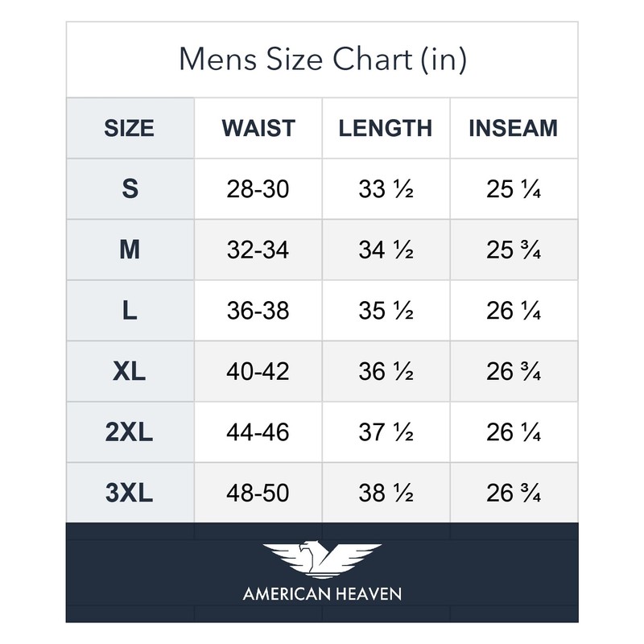Viewport: 644px width, 644px height.
Task: Select the 37 ½ length cell
Action: pyautogui.click(x=386, y=432)
